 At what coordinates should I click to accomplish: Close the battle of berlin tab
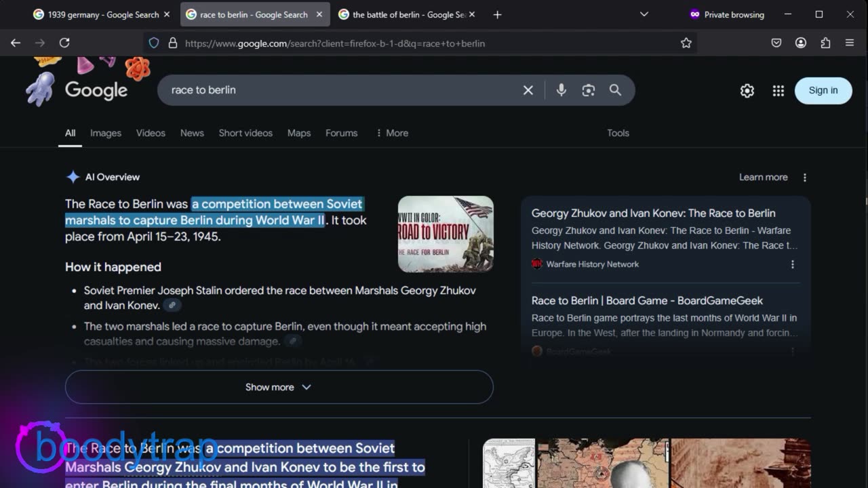pos(472,14)
